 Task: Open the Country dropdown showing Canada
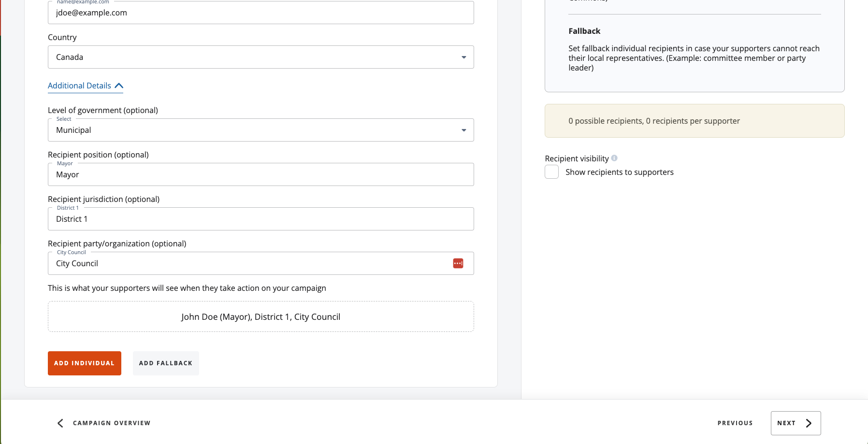(261, 57)
